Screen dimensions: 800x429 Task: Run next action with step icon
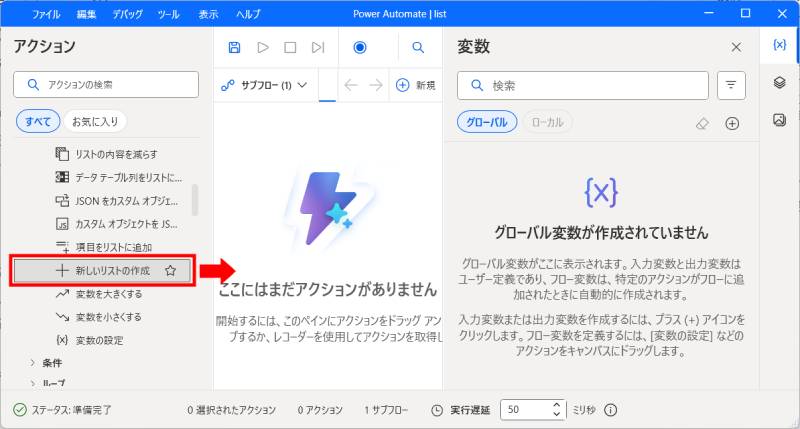coord(318,47)
